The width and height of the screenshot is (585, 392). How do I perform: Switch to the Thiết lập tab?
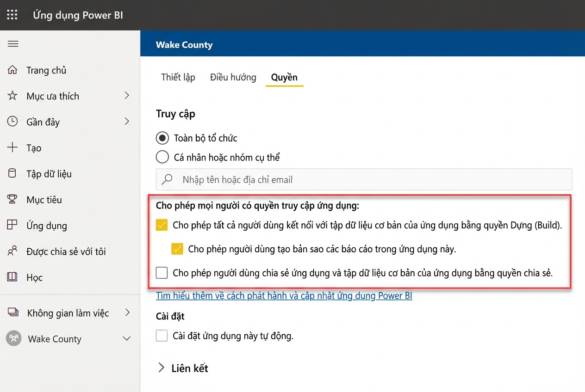tap(178, 77)
